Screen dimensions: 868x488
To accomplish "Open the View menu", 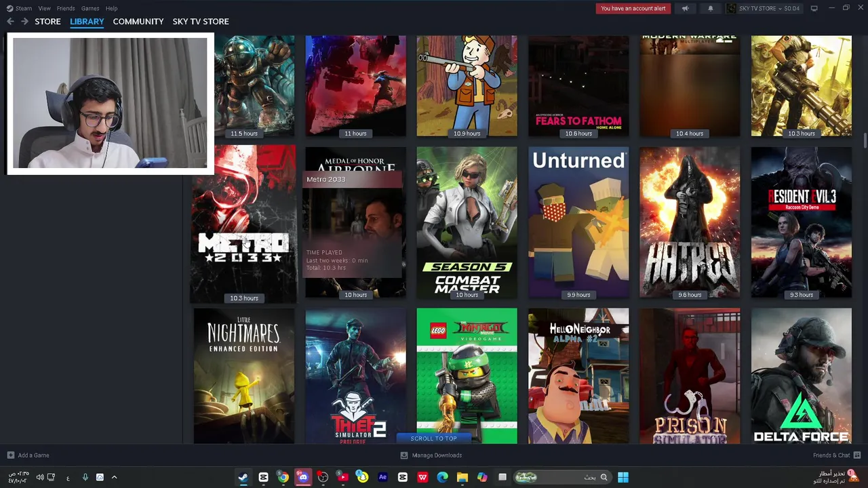I will (x=44, y=8).
